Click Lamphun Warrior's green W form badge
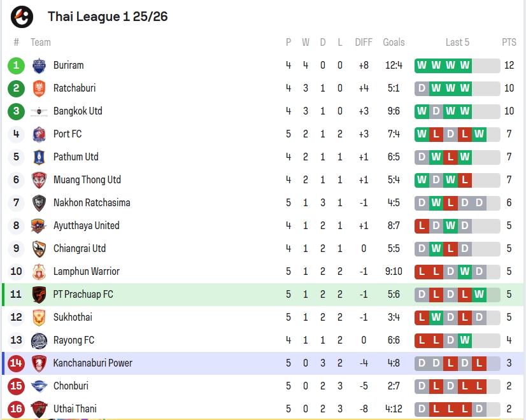The width and height of the screenshot is (526, 420). (465, 272)
